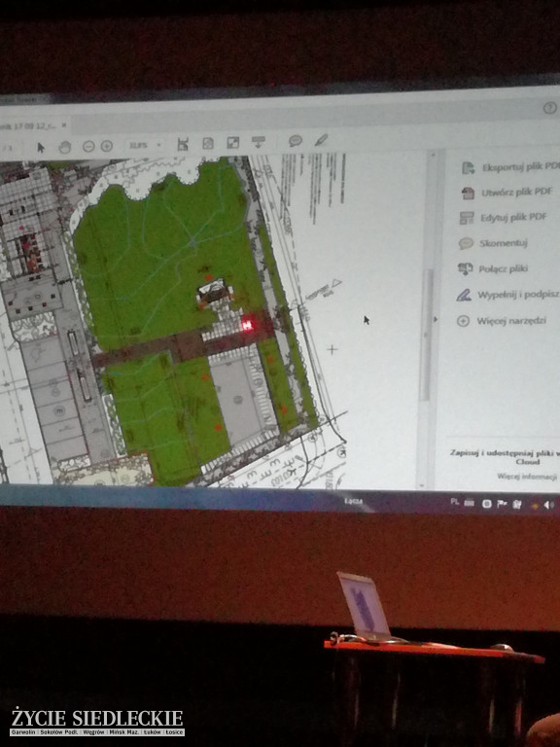This screenshot has width=560, height=747.
Task: Click the Więcej informacji link
Action: pos(527,476)
